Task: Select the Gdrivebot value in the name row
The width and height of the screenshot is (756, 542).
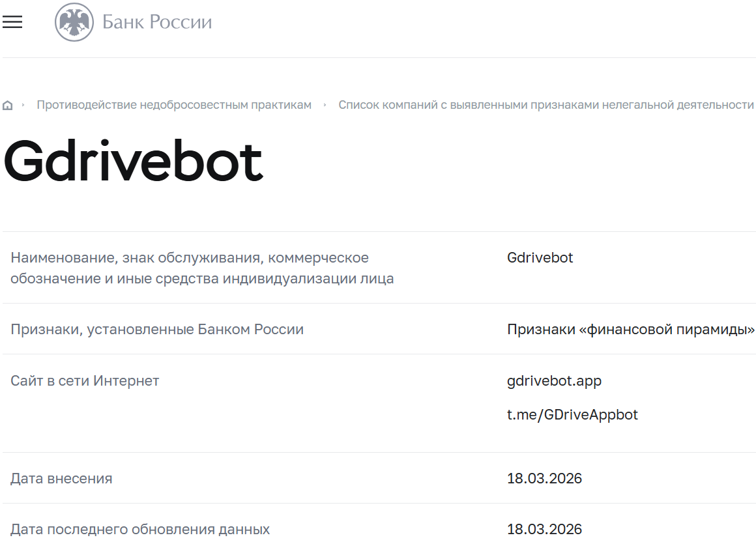Action: click(540, 258)
